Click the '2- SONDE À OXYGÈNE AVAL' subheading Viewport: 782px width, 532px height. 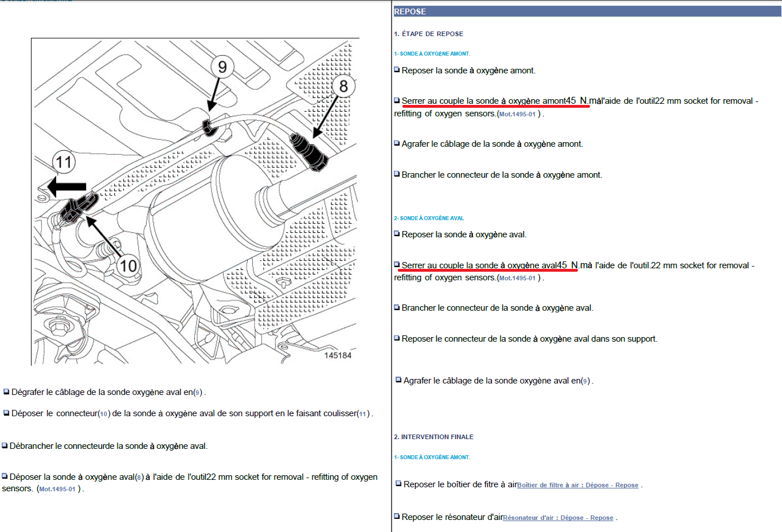(429, 218)
